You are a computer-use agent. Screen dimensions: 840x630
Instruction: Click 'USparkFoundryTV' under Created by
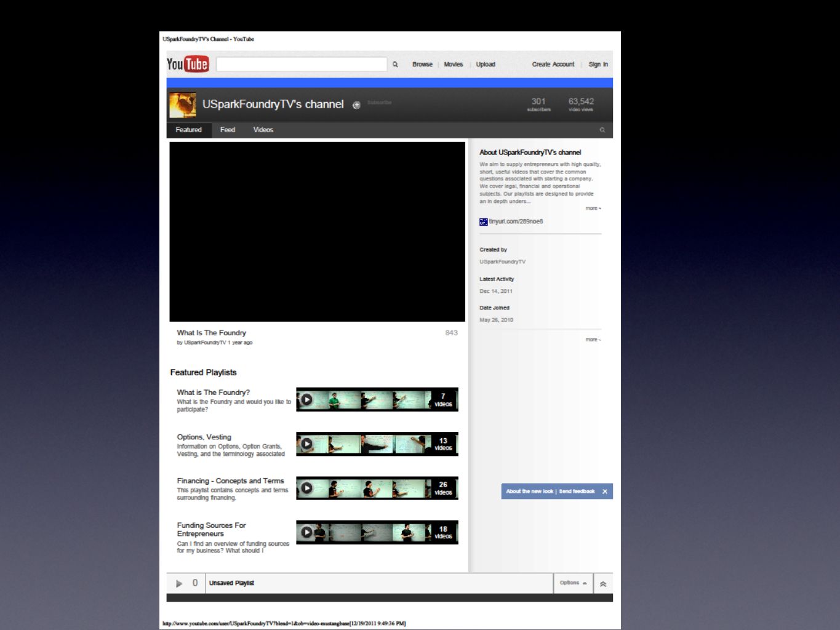pos(503,262)
